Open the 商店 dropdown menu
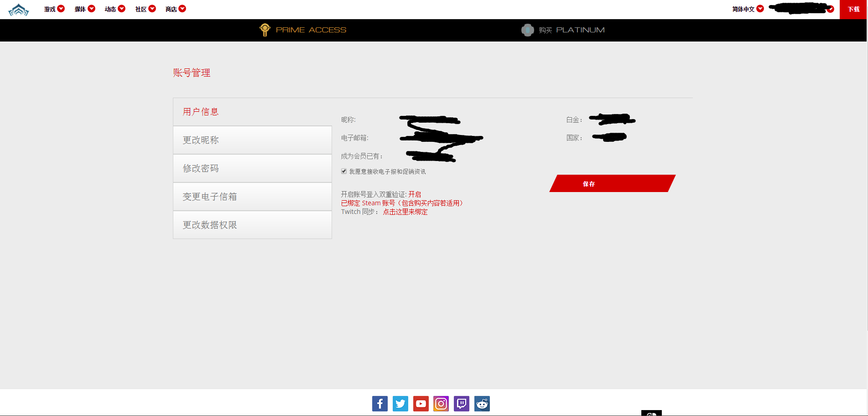This screenshot has width=868, height=416. (x=176, y=9)
